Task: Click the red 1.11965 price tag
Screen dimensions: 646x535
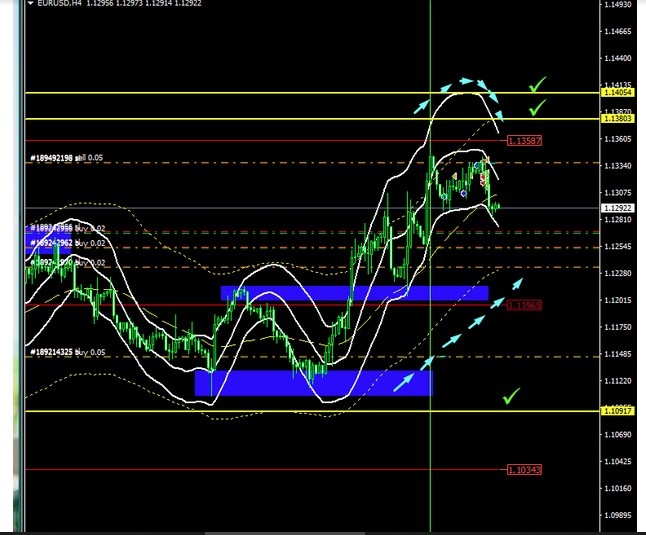Action: tap(525, 305)
